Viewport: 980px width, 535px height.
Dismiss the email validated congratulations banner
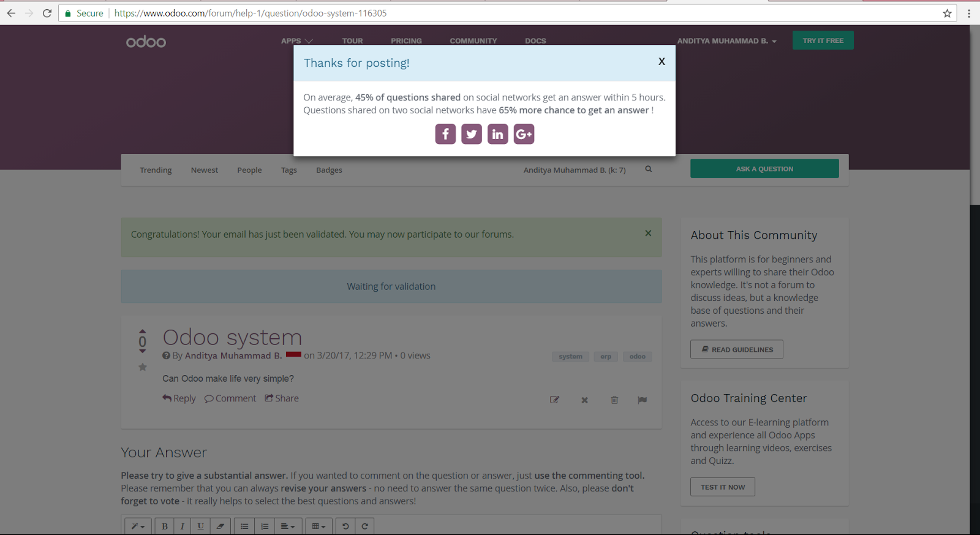pyautogui.click(x=648, y=233)
